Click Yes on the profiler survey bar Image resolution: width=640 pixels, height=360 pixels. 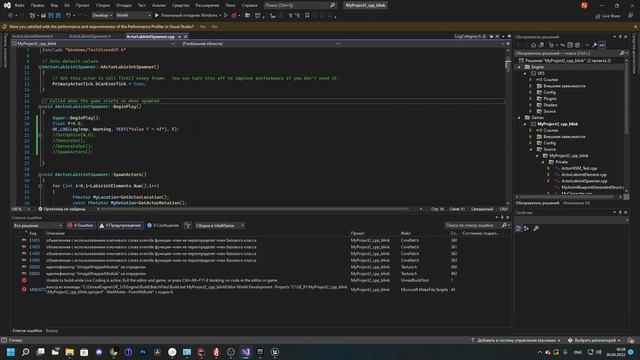(x=203, y=27)
